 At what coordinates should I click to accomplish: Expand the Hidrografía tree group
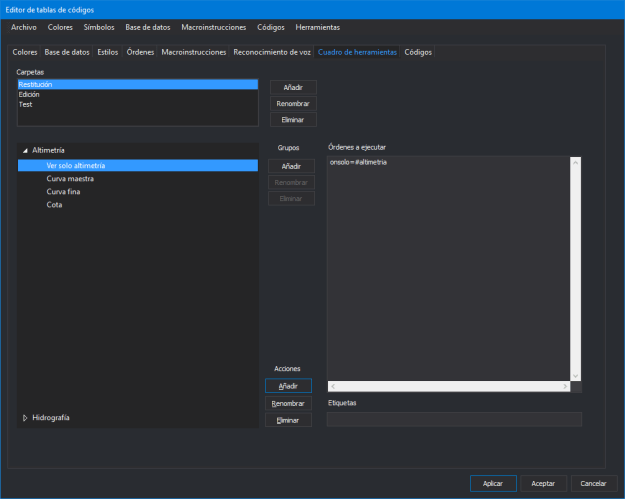point(25,418)
